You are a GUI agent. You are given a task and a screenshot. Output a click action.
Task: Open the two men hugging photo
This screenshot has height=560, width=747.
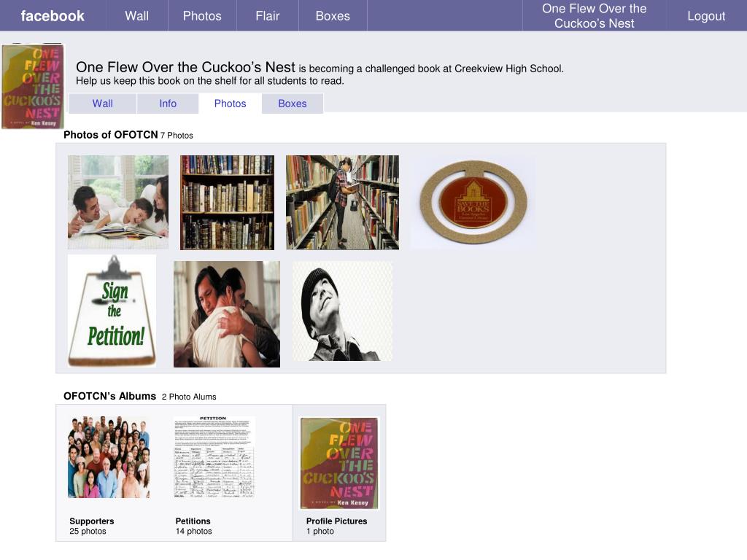(x=227, y=314)
